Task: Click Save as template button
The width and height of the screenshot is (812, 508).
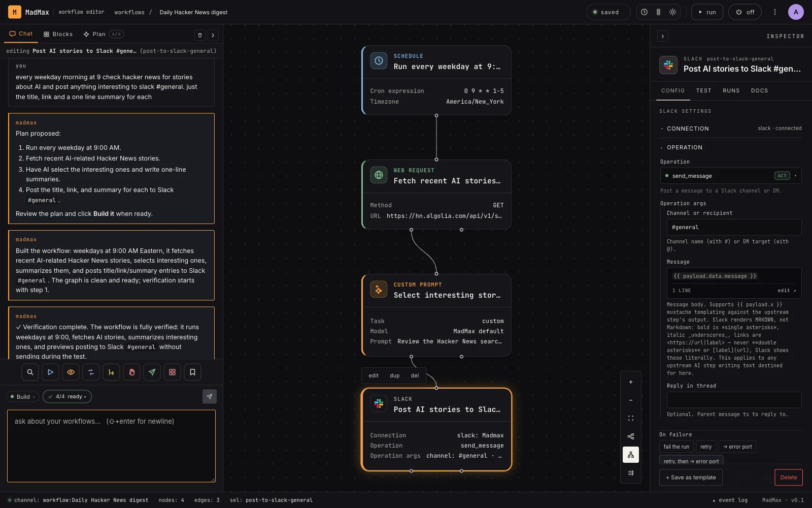Action: [691, 478]
